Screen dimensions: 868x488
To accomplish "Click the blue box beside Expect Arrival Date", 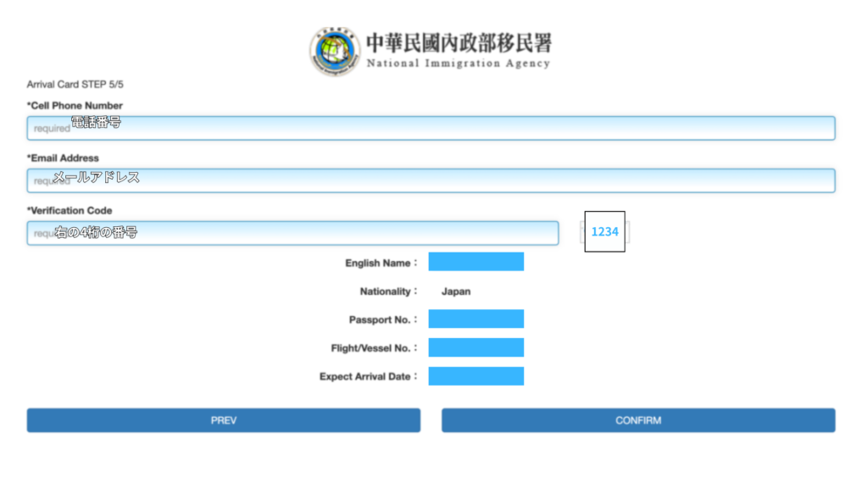I will pyautogui.click(x=476, y=376).
